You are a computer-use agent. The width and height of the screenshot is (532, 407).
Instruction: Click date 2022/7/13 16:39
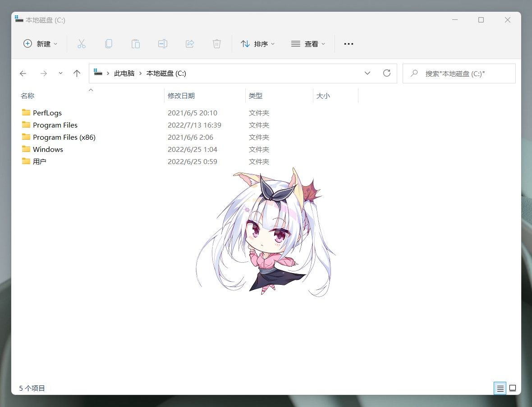click(194, 125)
